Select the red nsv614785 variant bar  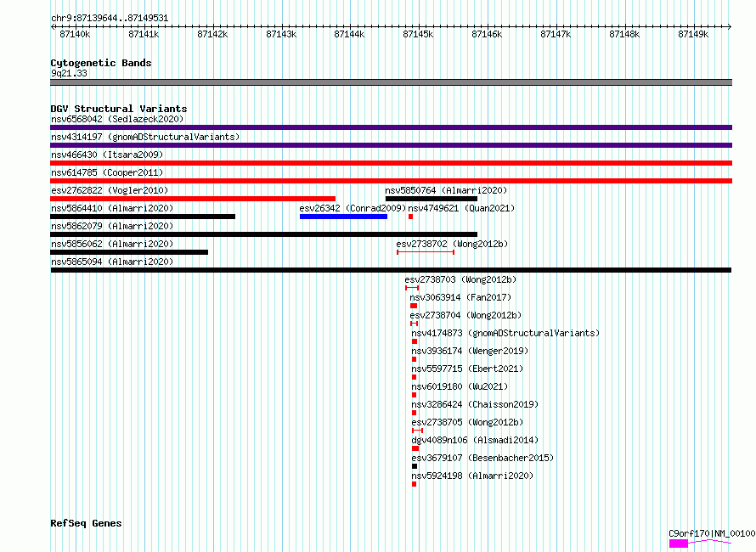391,181
